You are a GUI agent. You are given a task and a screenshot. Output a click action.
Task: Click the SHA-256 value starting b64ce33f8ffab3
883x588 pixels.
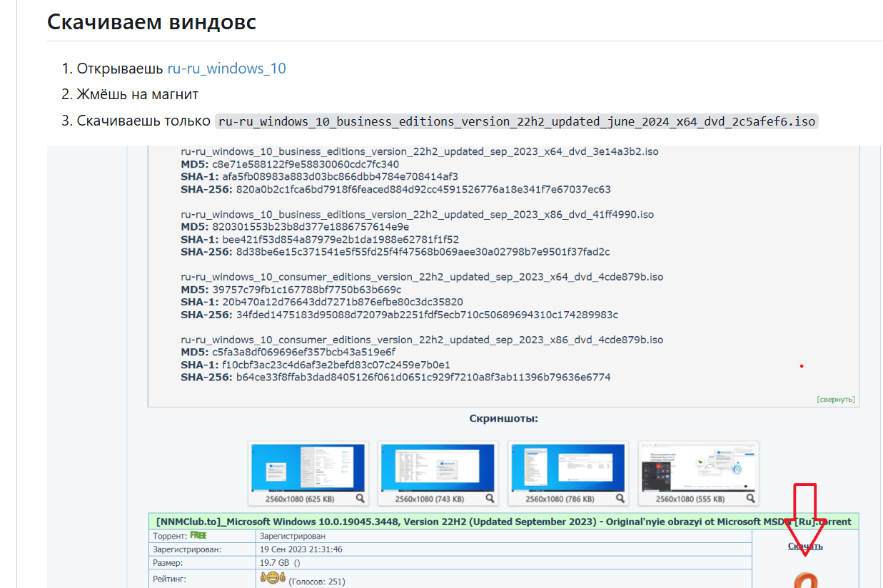(x=423, y=377)
